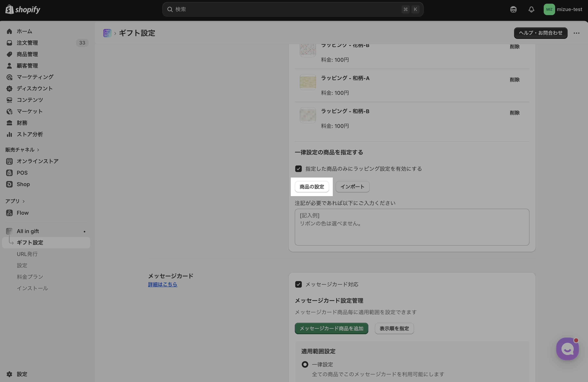Expand the 販売チャネル section chevron
The width and height of the screenshot is (588, 382).
pos(38,150)
